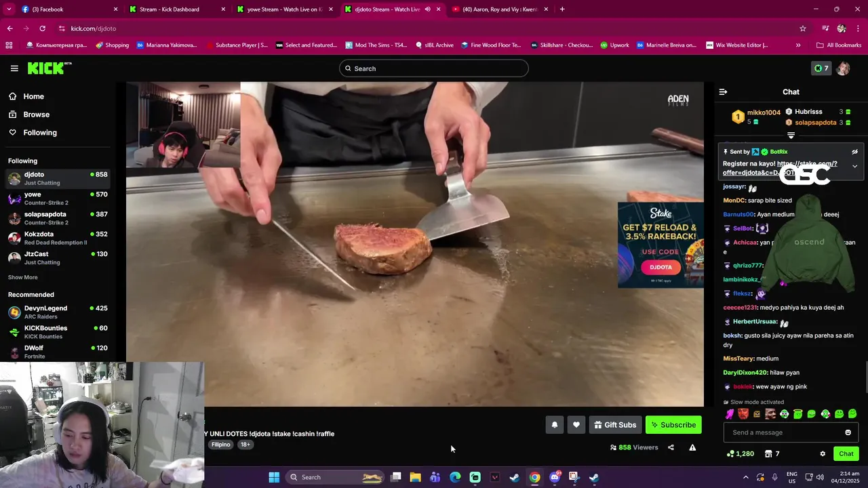Click the 18+ tag

click(x=245, y=445)
